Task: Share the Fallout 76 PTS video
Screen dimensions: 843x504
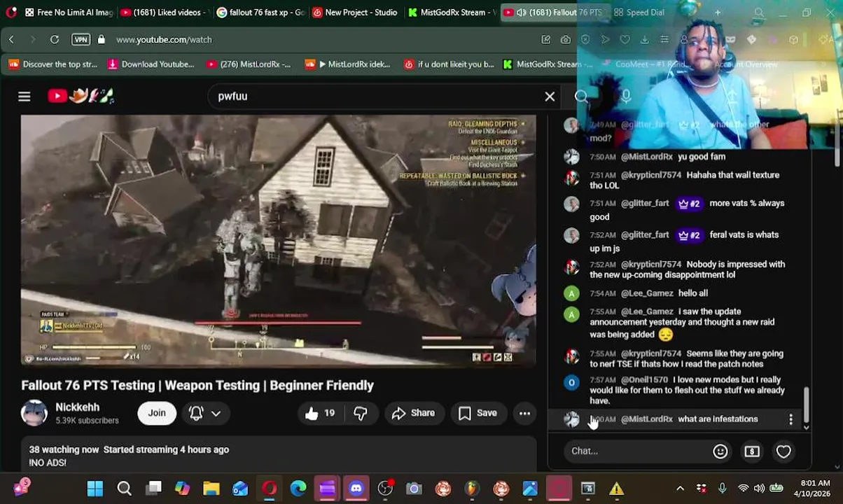Action: [x=413, y=413]
